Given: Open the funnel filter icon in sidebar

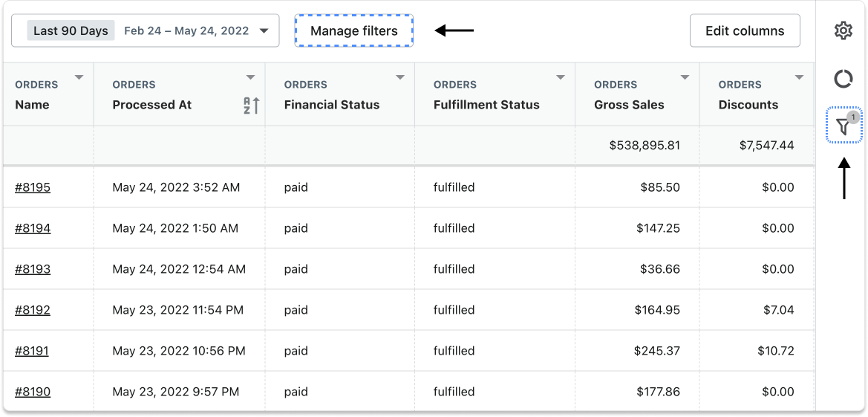Looking at the screenshot, I should click(x=843, y=126).
